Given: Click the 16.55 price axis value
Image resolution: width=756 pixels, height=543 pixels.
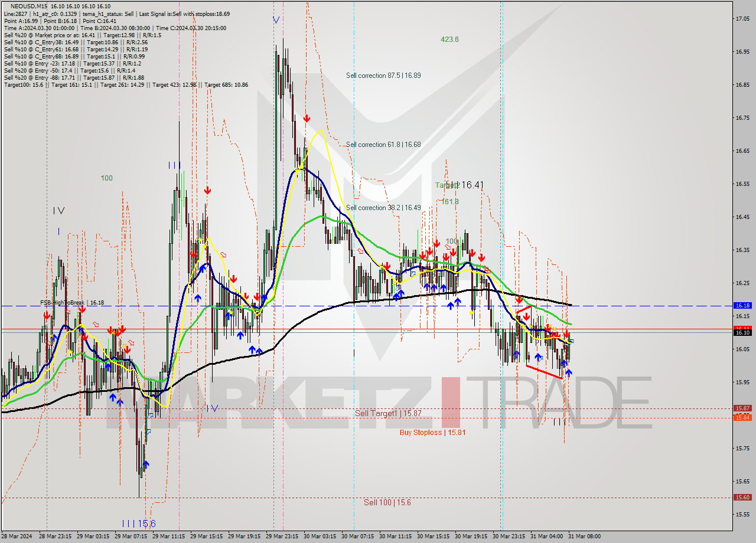Looking at the screenshot, I should tap(742, 184).
